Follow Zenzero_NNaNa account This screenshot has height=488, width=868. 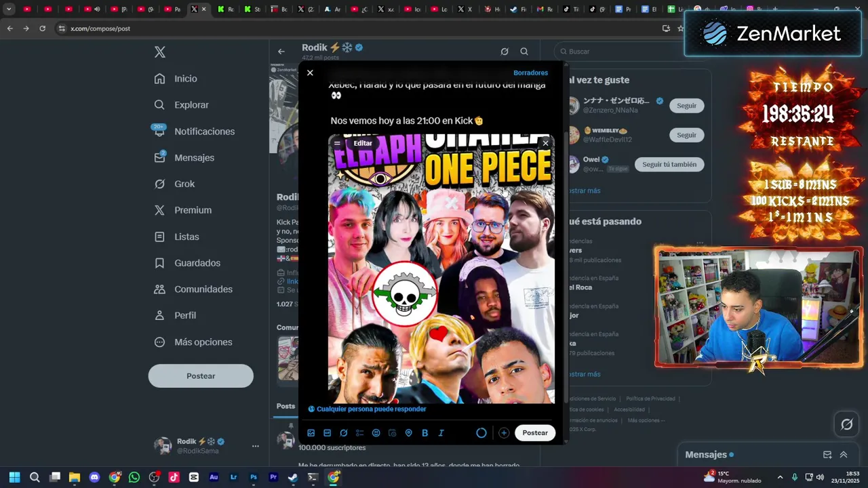[x=686, y=106]
